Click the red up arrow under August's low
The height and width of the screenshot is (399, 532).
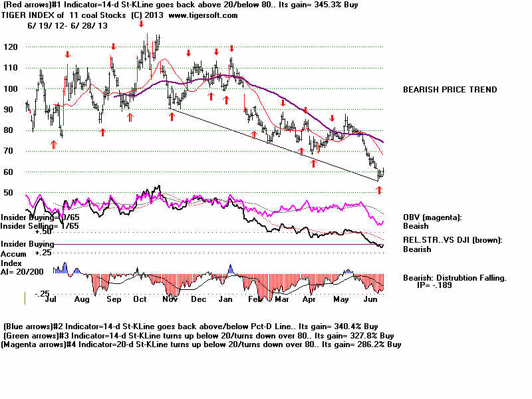point(102,132)
